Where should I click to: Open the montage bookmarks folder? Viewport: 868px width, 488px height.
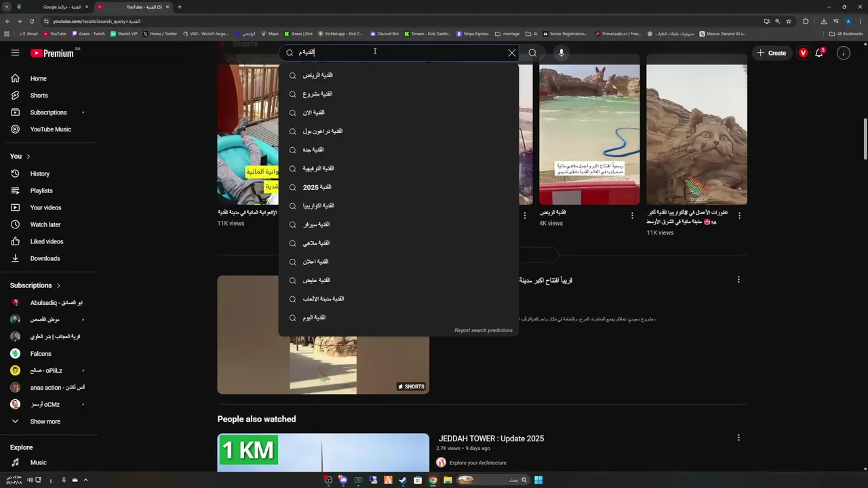click(507, 34)
